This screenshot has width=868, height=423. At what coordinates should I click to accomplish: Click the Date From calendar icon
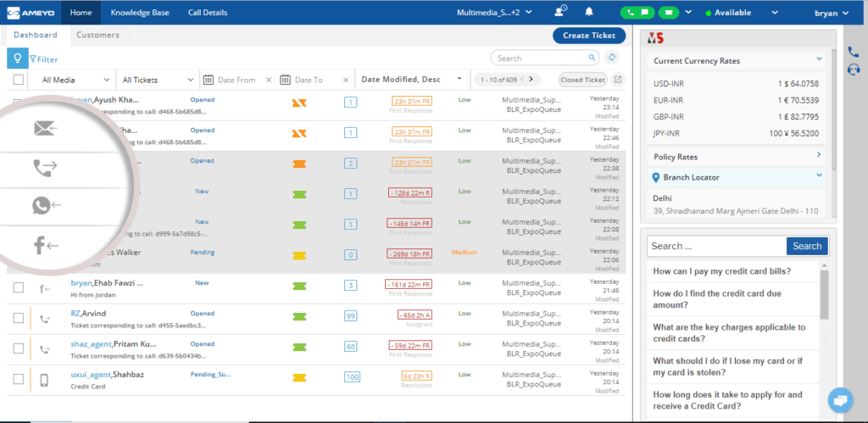coord(209,80)
